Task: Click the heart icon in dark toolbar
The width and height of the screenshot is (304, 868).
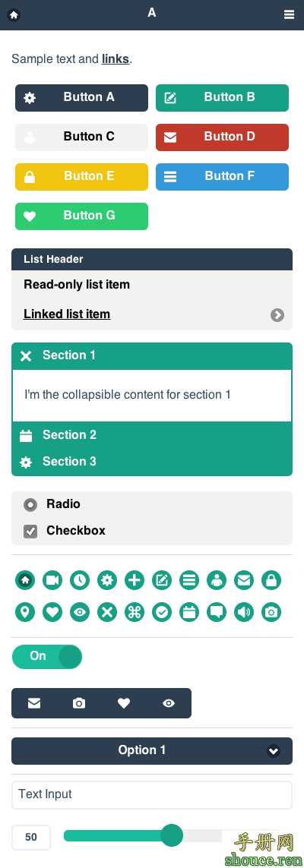Action: (124, 703)
